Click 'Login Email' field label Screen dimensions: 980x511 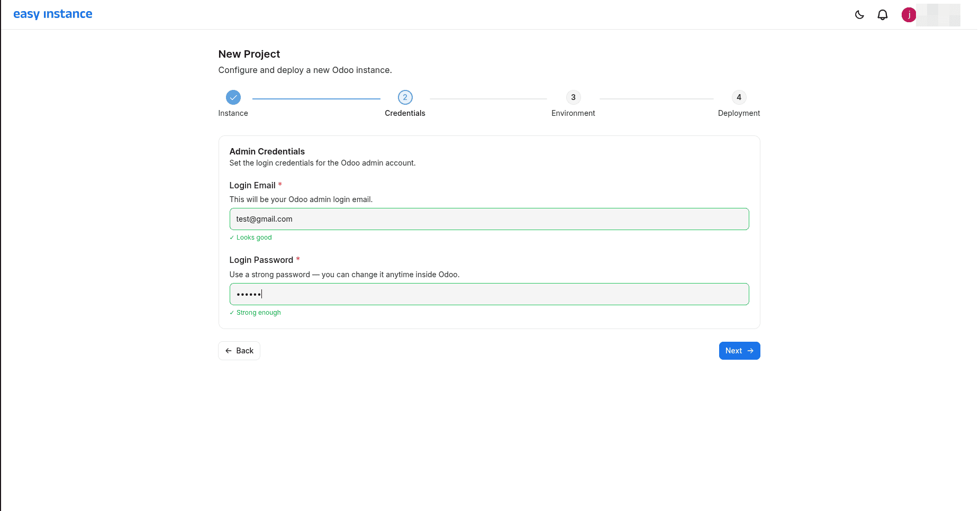pos(252,185)
